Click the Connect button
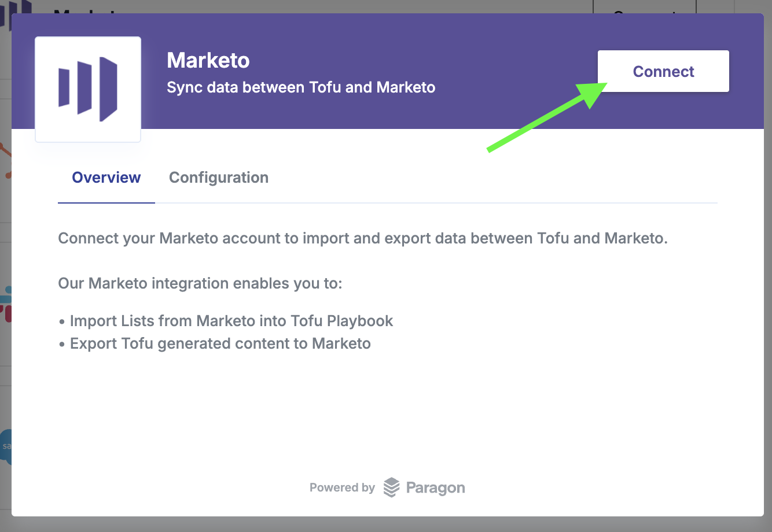The image size is (772, 532). (x=663, y=71)
